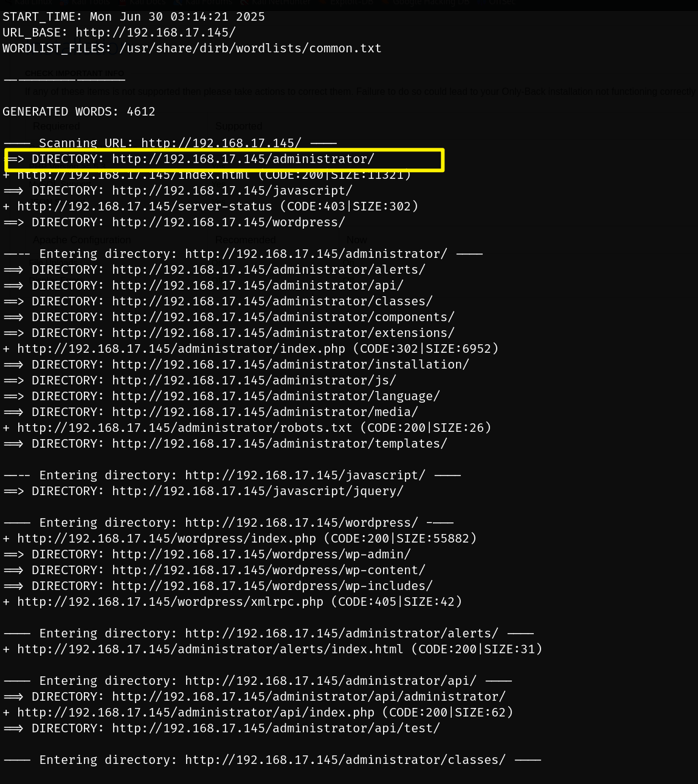Open the administrator/alerts/index.html link
This screenshot has width=698, height=784.
[210, 650]
